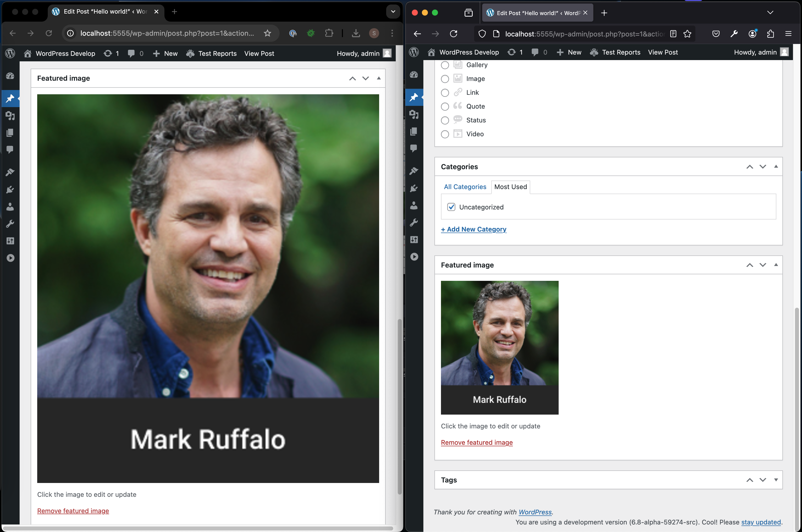
Task: Collapse the Categories panel toggle arrow
Action: (x=776, y=167)
